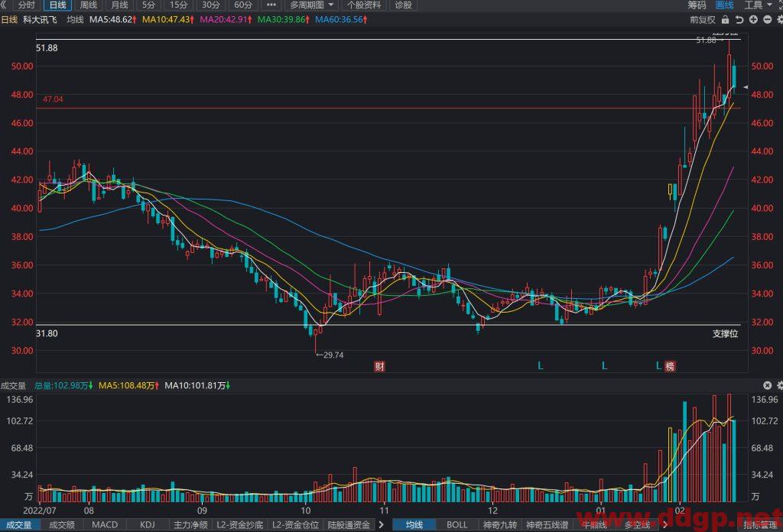Select the 5分 five-minute period
Screen dimensions: 783x532
click(149, 5)
